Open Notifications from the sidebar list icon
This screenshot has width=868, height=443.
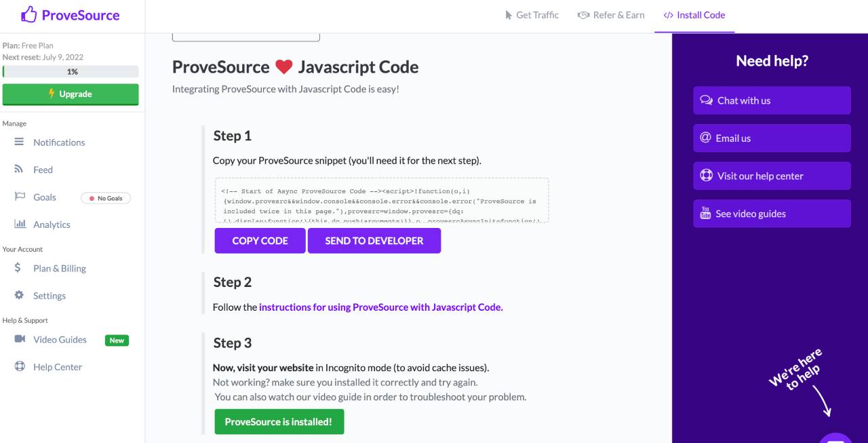tap(19, 142)
